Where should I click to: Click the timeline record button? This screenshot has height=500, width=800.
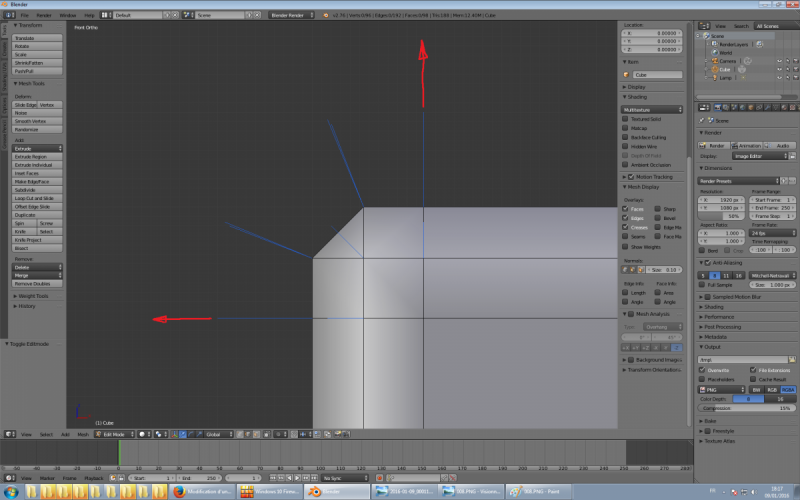tap(379, 478)
